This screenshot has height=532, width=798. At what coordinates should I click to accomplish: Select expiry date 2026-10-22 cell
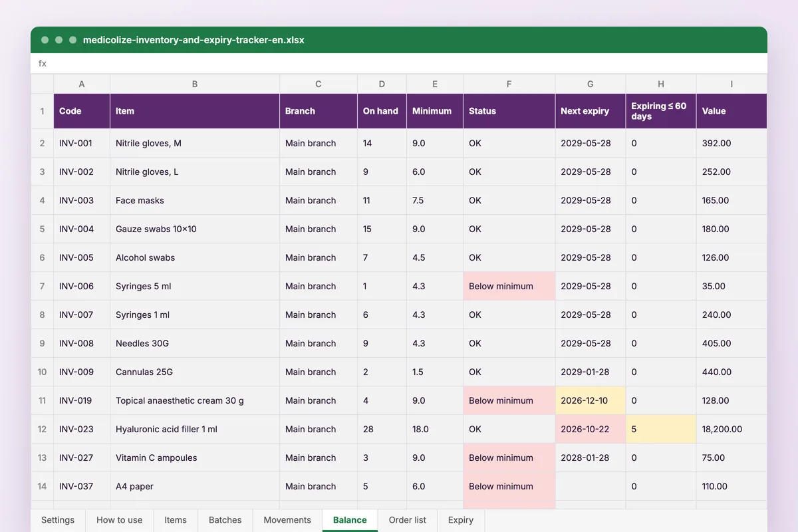[x=591, y=429]
